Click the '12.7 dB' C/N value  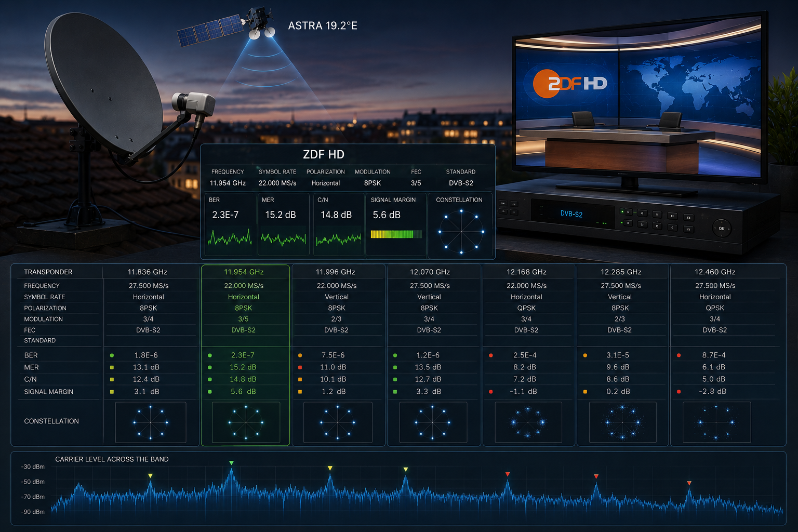pos(428,379)
